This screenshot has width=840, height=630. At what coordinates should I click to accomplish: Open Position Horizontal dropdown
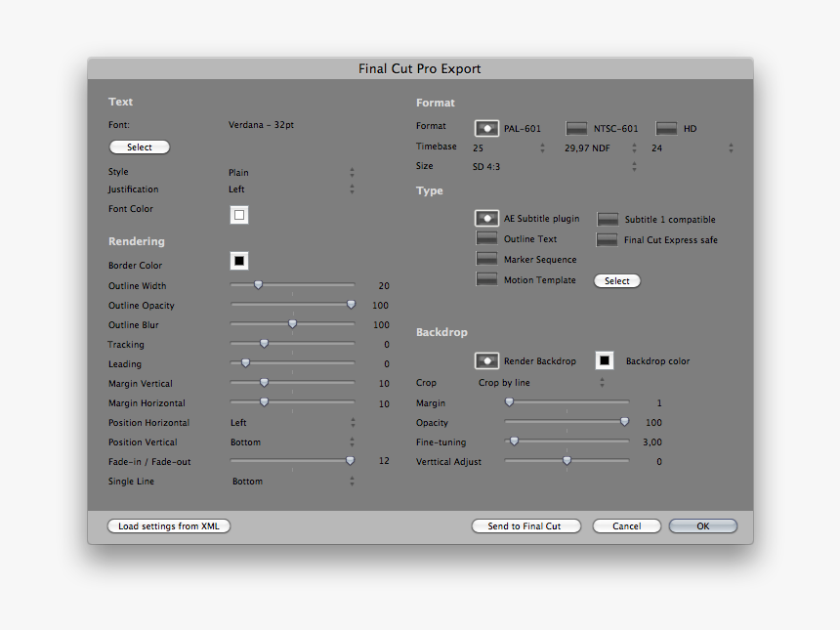pyautogui.click(x=292, y=423)
